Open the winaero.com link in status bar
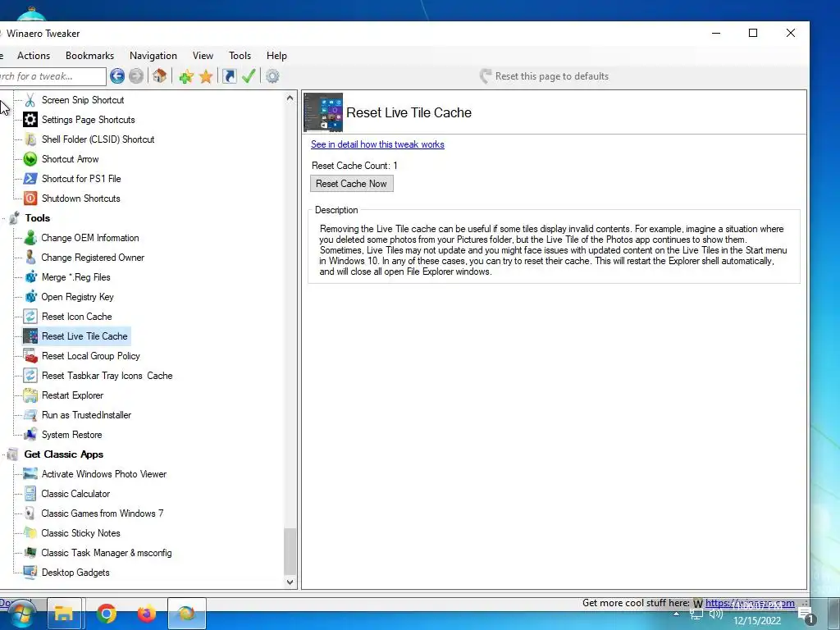This screenshot has height=630, width=840. pos(750,603)
